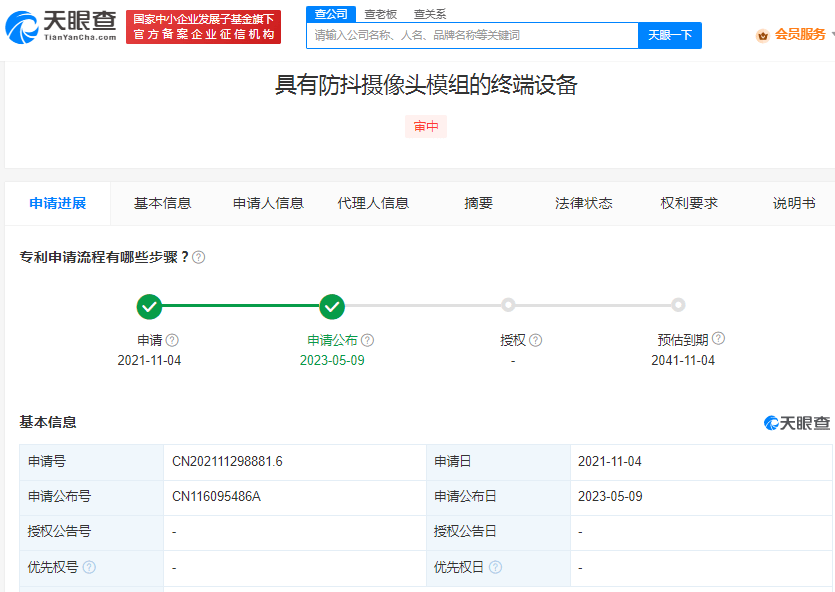Open the 基本信息 tab

[162, 203]
